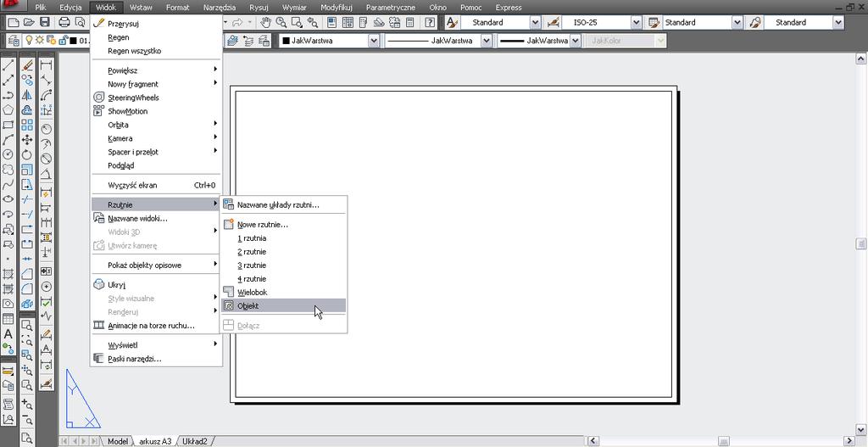Open a file using the Open folder icon

click(29, 22)
